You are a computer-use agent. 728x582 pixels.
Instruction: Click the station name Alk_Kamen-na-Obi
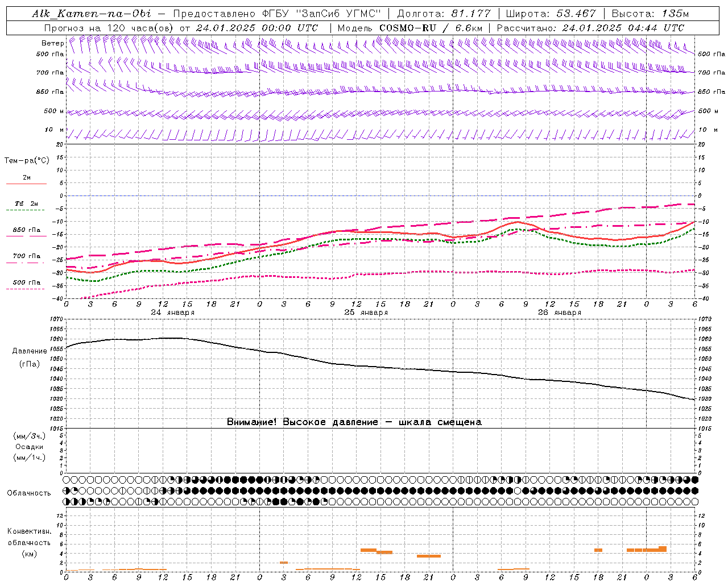92,14
